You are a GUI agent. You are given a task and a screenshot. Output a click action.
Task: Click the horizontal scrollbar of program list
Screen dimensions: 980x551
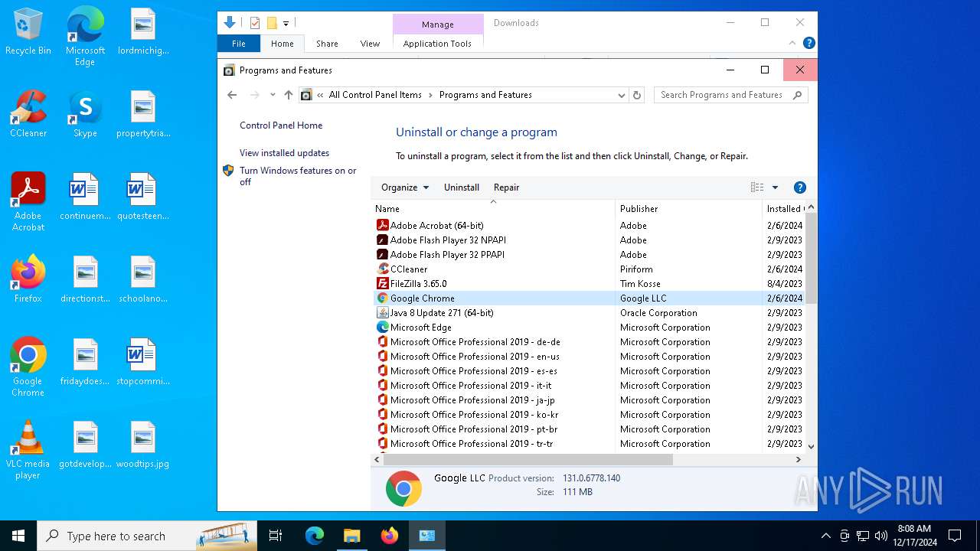528,460
